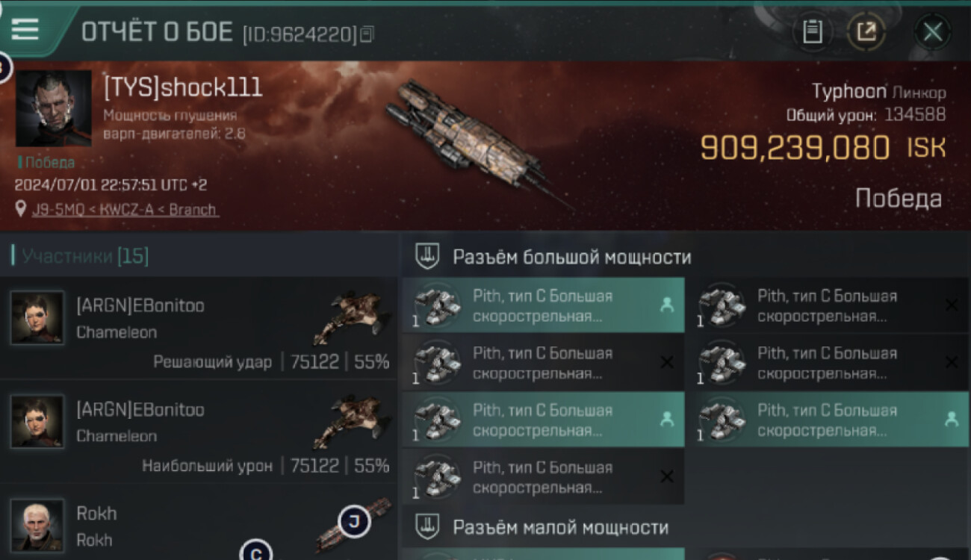Open the hamburger menu icon
971x560 pixels.
(x=25, y=29)
